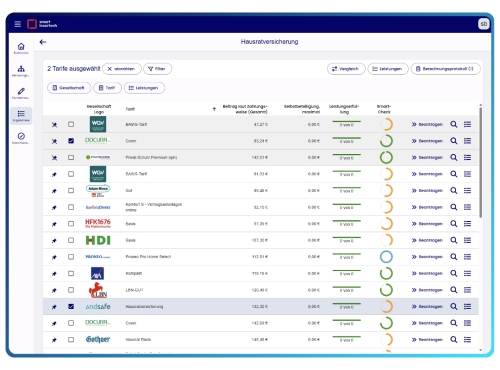Click Beantragen for the AXA row

coord(427,274)
